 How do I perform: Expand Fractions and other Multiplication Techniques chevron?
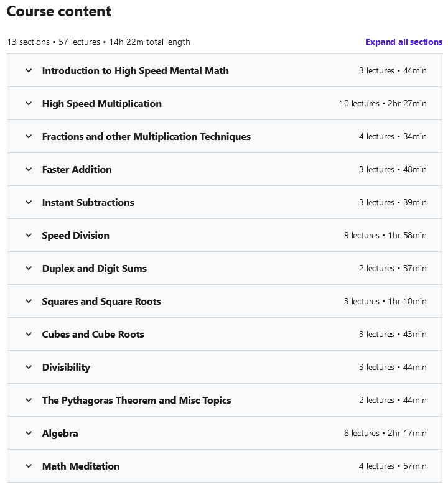(29, 136)
